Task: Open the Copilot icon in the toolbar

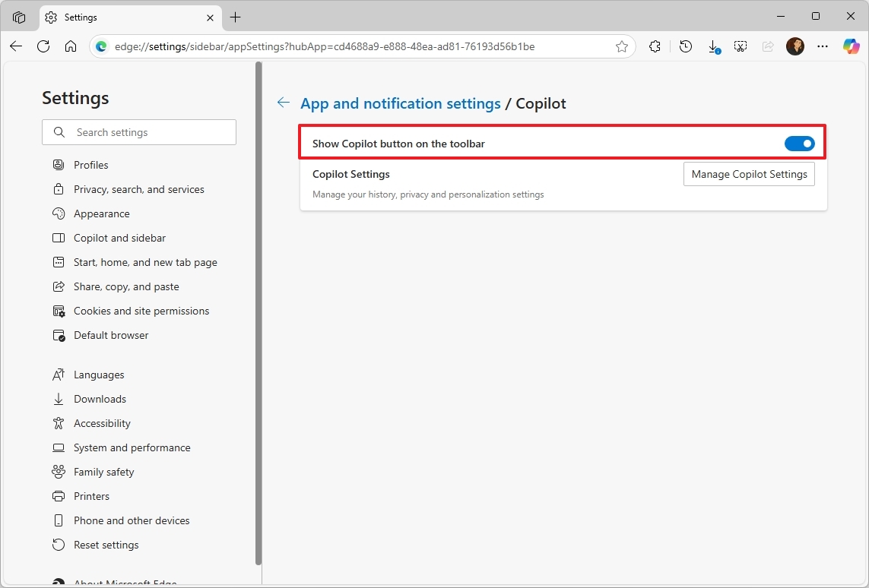Action: point(852,46)
